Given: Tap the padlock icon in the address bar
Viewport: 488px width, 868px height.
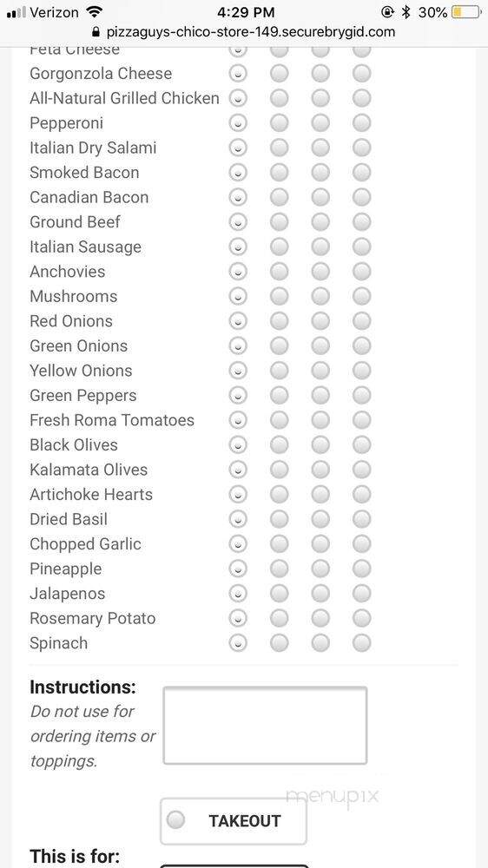Looking at the screenshot, I should coord(97,31).
